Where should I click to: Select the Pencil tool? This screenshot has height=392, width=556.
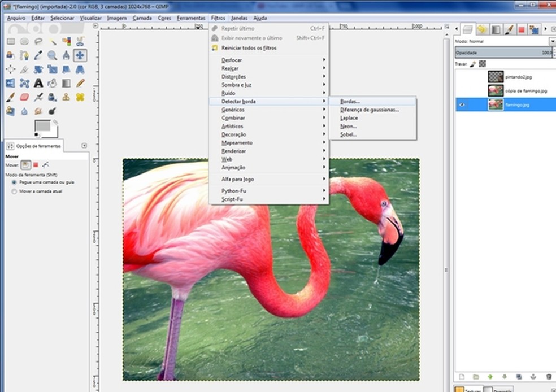click(x=80, y=83)
